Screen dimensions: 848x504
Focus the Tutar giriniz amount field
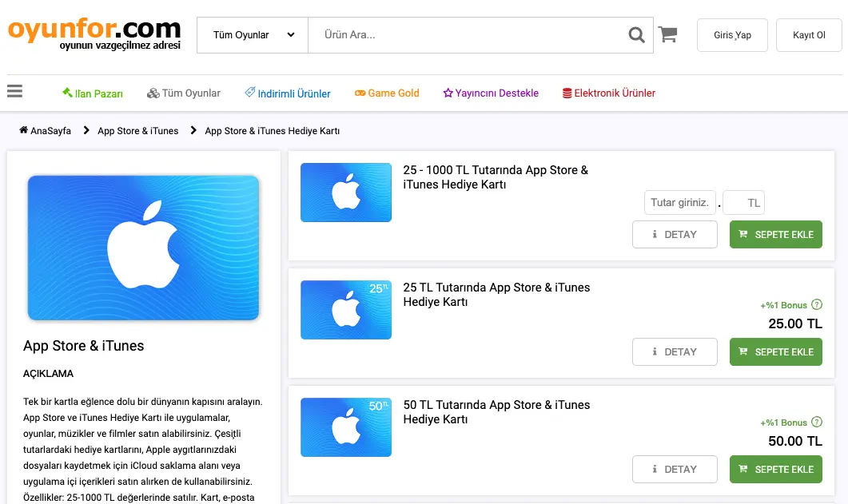[x=680, y=203]
